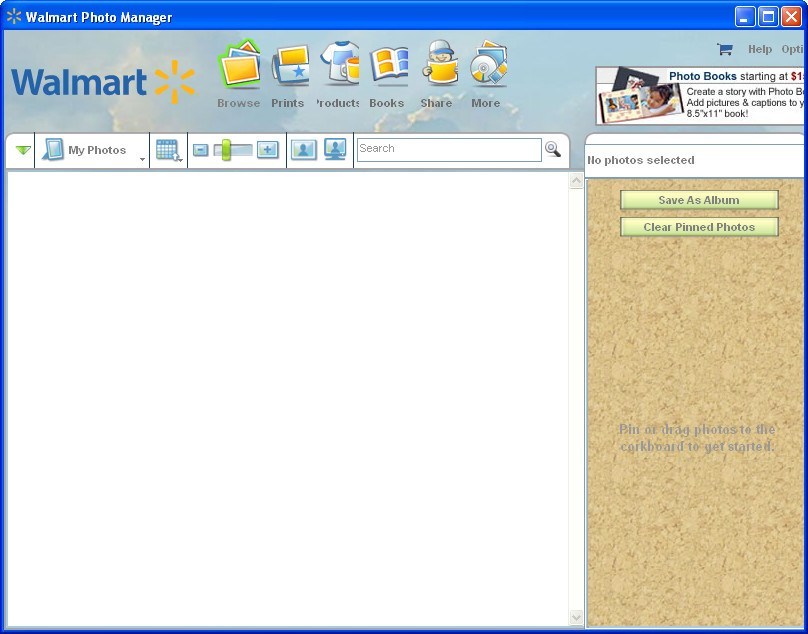The height and width of the screenshot is (634, 808).
Task: Open the My Photos dropdown
Action: [93, 150]
